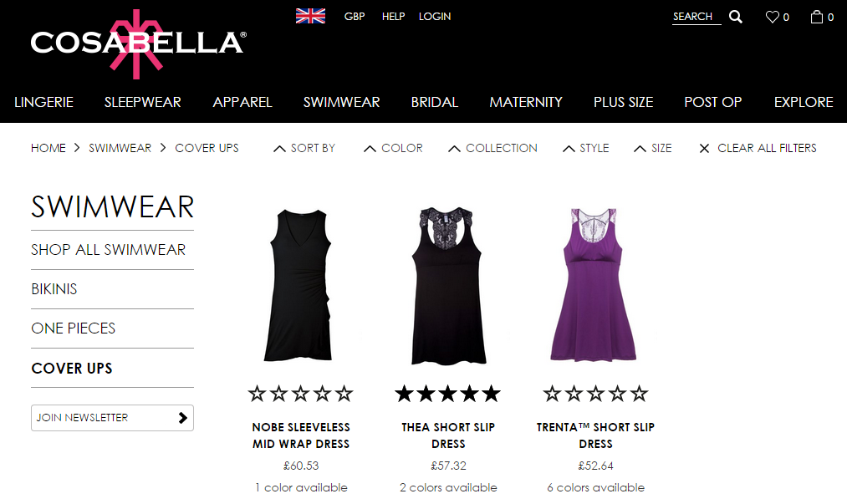Click the Search input field

click(x=696, y=17)
